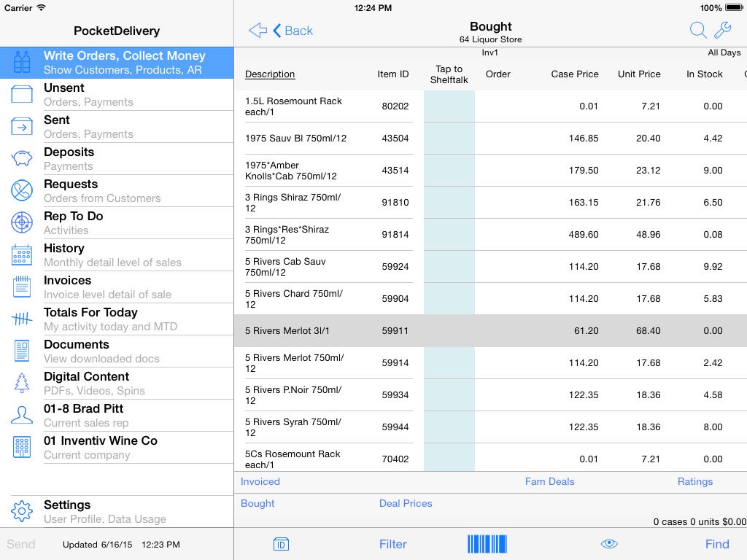
Task: Click the battery indicator in status bar
Action: (x=734, y=7)
